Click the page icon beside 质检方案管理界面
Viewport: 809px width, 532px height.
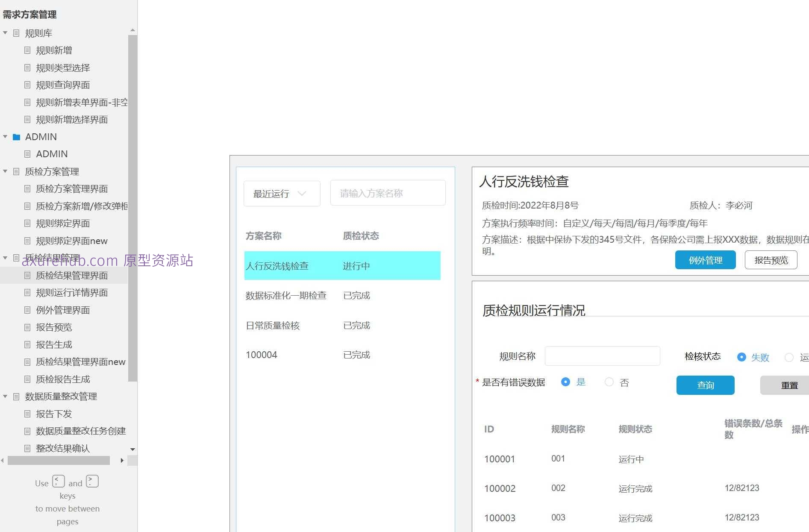[x=27, y=188]
